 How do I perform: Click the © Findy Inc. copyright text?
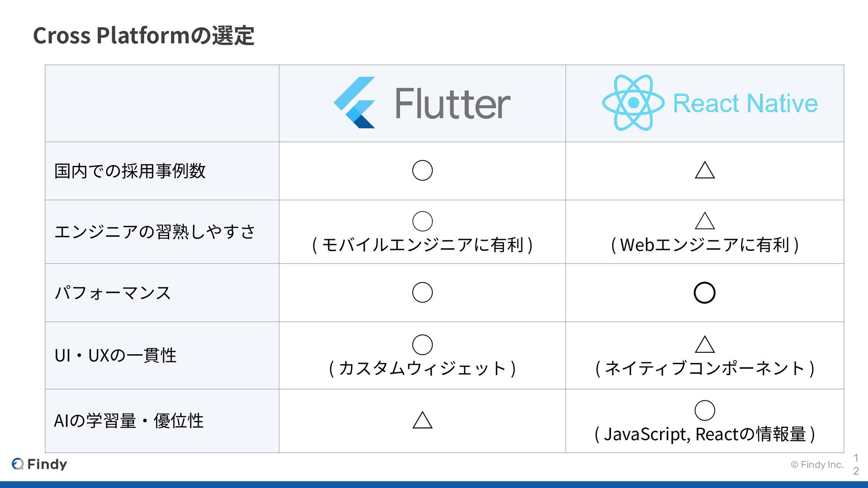pyautogui.click(x=817, y=465)
